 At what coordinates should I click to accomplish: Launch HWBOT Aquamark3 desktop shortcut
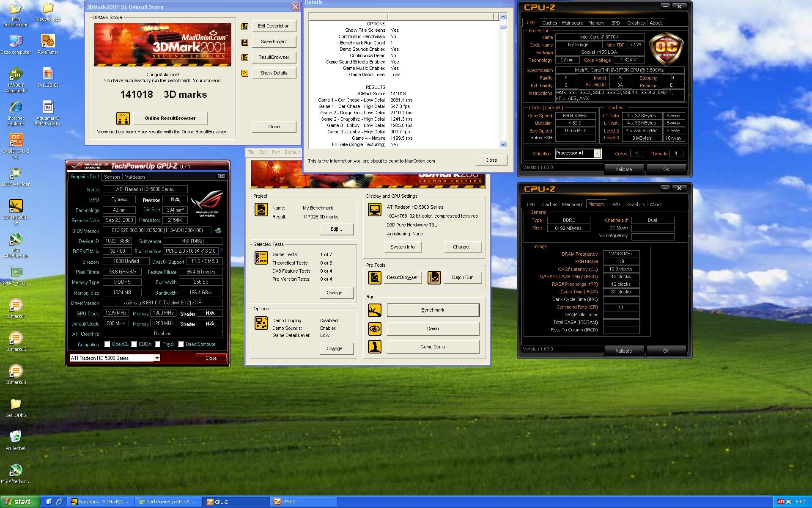16,80
